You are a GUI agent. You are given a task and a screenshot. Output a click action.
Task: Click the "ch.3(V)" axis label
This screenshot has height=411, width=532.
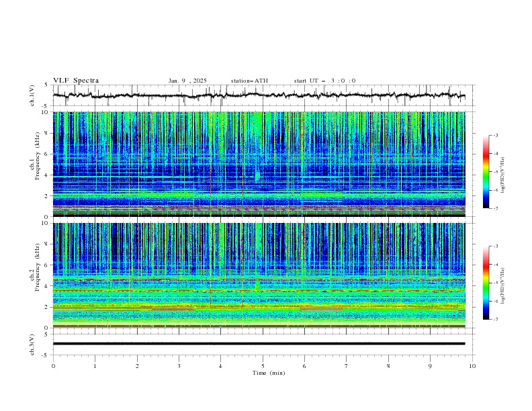point(32,345)
